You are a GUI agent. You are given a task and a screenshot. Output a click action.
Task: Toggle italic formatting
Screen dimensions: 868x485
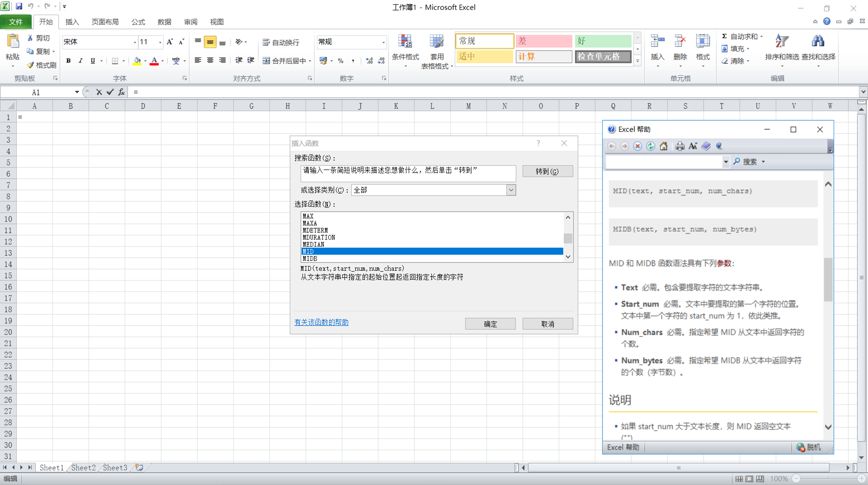pos(80,61)
